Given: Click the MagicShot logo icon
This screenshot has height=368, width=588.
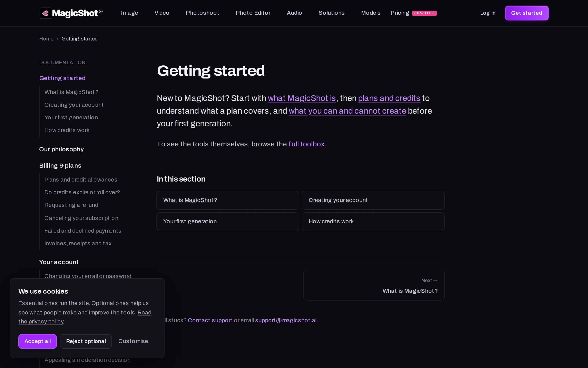Looking at the screenshot, I should click(46, 13).
